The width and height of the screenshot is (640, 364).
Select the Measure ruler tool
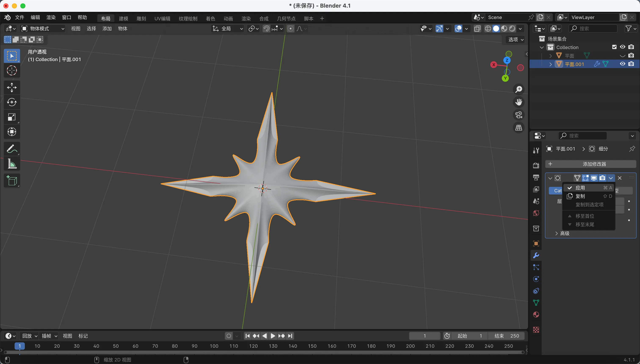[12, 164]
